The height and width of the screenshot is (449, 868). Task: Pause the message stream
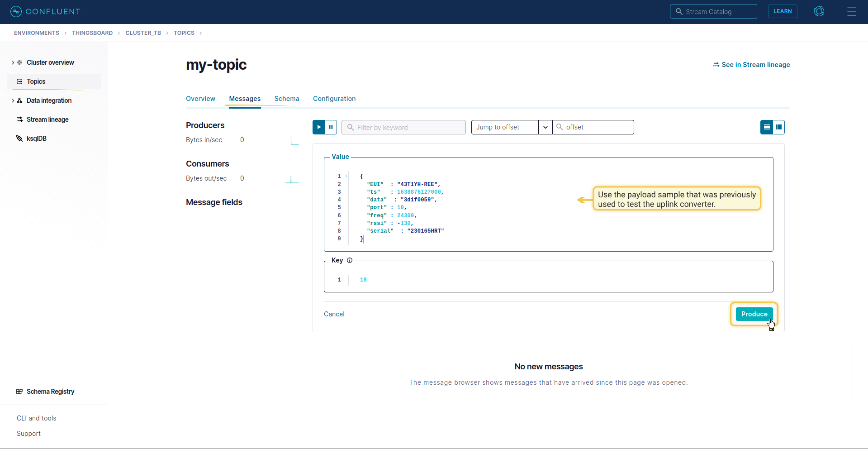[x=331, y=127]
